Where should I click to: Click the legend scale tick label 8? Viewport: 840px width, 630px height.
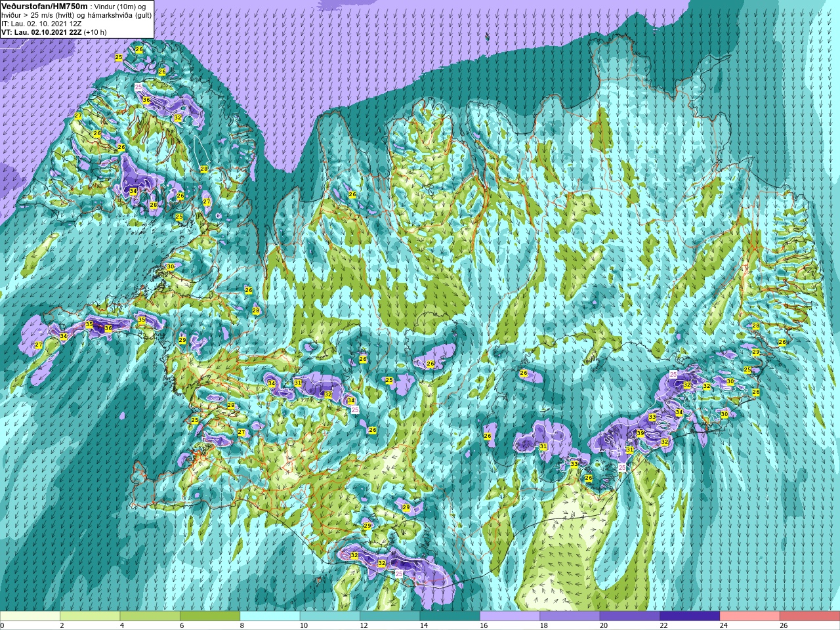tap(242, 625)
